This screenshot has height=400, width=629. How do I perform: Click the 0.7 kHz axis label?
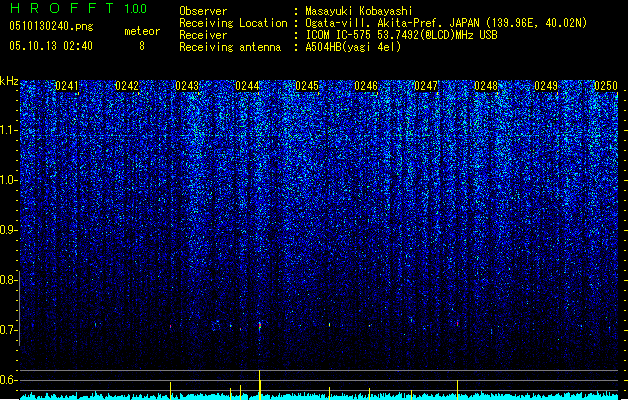click(x=9, y=330)
